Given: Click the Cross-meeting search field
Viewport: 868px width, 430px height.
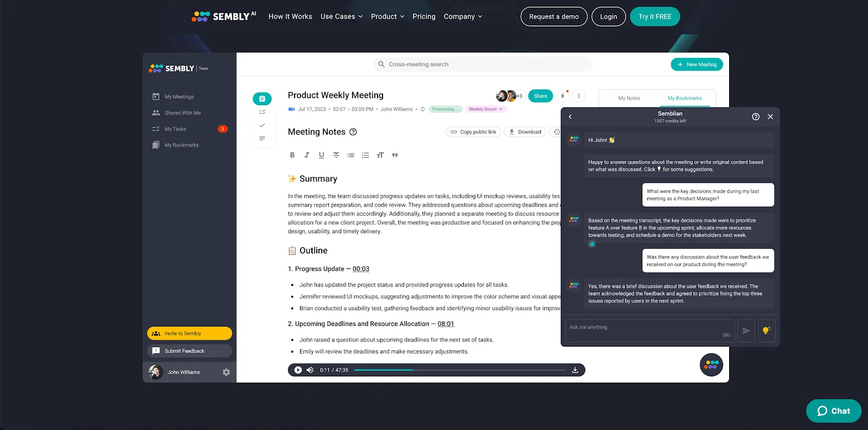Looking at the screenshot, I should click(483, 64).
